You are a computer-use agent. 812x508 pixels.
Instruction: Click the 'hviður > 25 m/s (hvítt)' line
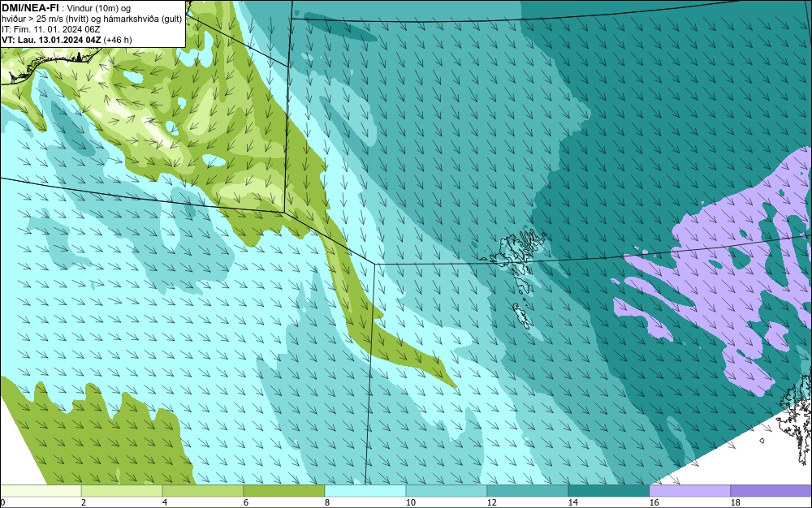coord(44,19)
